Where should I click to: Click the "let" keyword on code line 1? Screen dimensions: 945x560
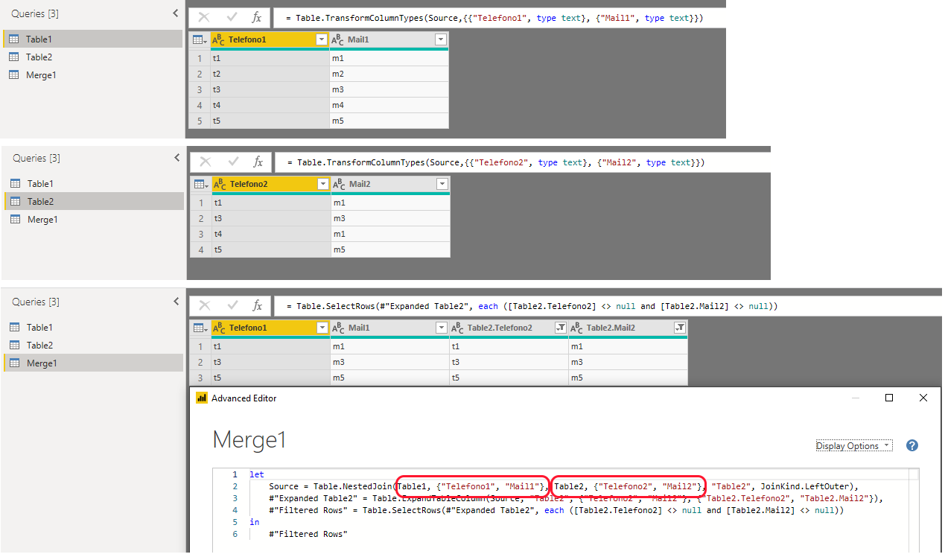(x=256, y=474)
